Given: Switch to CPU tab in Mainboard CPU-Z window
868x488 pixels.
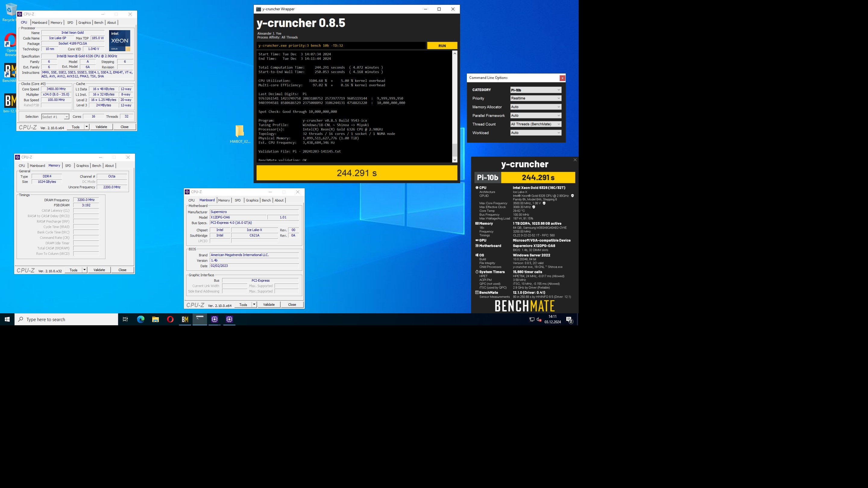Looking at the screenshot, I should pos(191,200).
